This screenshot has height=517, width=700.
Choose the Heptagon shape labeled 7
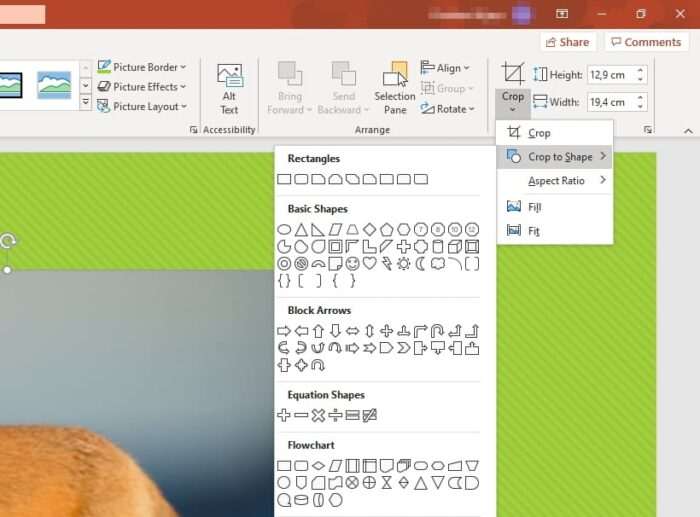[x=421, y=229]
